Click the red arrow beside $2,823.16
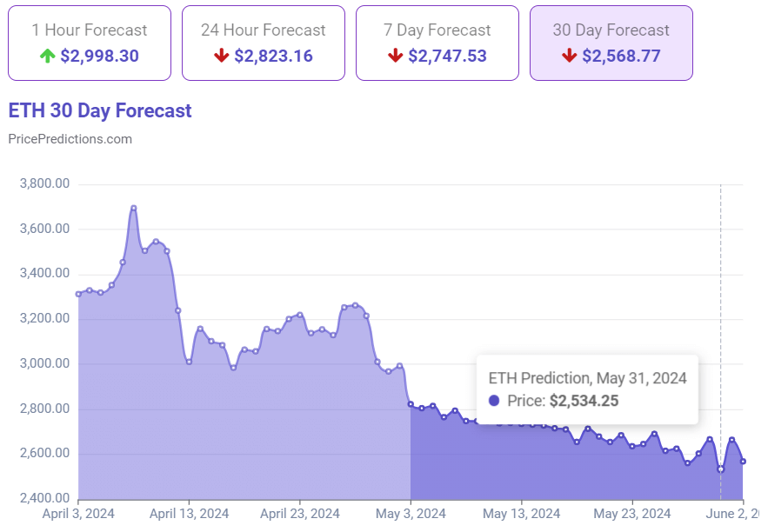Screen dimensions: 768x532 (220, 57)
